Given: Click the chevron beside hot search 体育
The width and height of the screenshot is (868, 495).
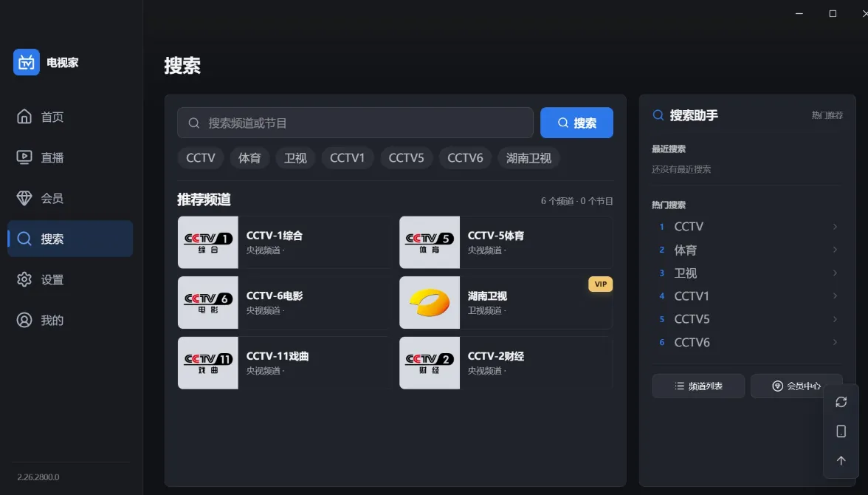Looking at the screenshot, I should coord(835,250).
